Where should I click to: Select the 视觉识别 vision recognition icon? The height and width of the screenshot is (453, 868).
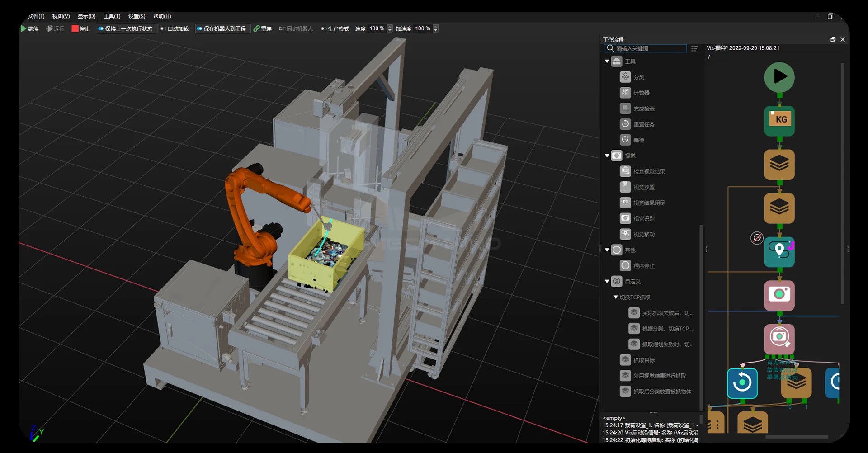click(x=625, y=218)
